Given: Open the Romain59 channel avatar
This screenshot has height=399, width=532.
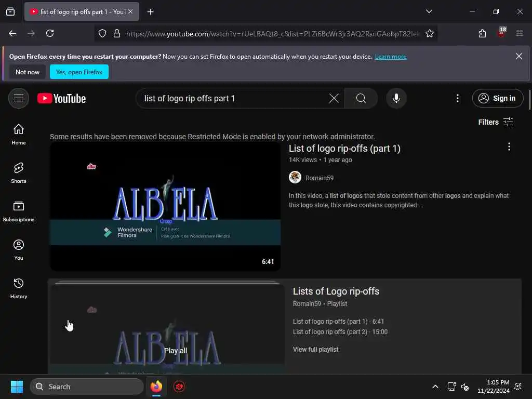Looking at the screenshot, I should point(295,178).
